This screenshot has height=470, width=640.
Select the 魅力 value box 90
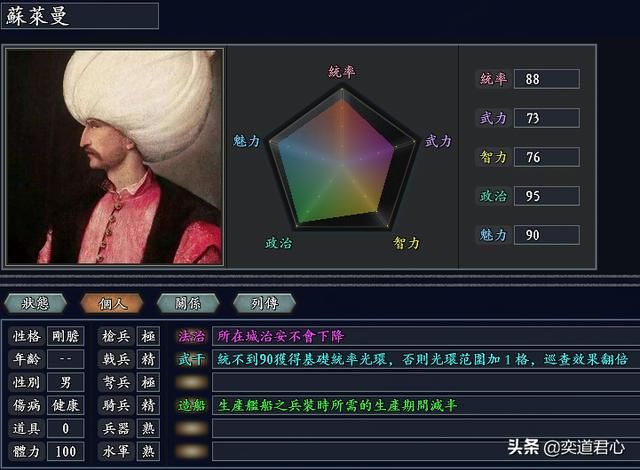point(547,235)
